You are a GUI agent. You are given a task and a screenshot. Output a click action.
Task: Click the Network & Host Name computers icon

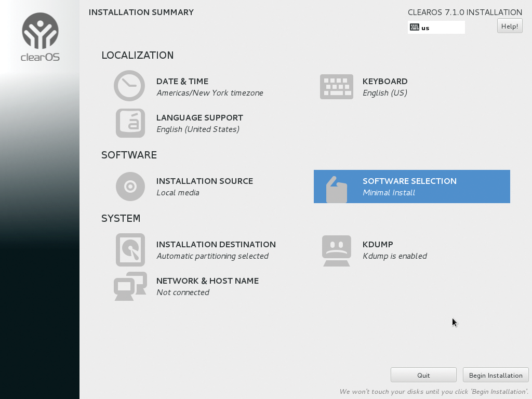pyautogui.click(x=130, y=286)
